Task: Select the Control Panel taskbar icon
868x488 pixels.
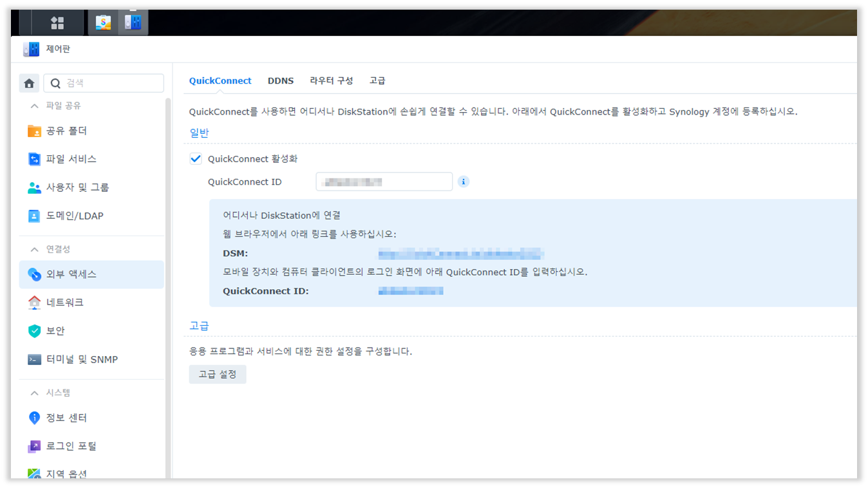Action: coord(133,23)
